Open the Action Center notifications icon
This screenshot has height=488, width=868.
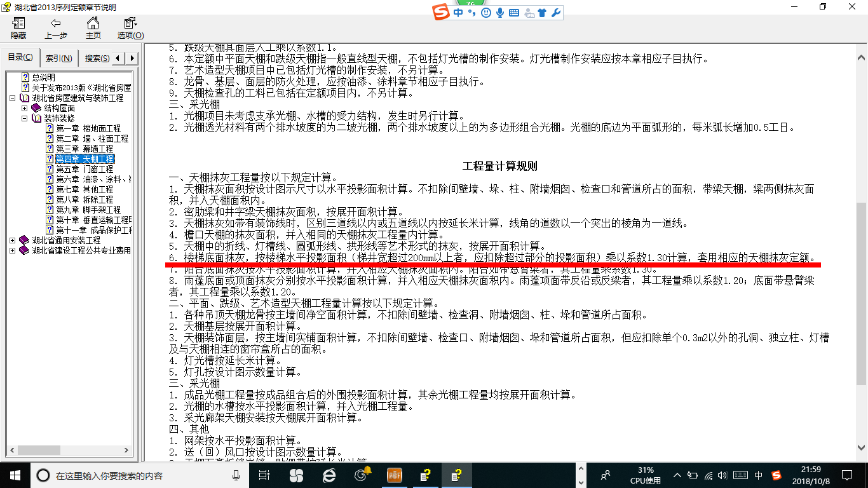click(x=846, y=475)
